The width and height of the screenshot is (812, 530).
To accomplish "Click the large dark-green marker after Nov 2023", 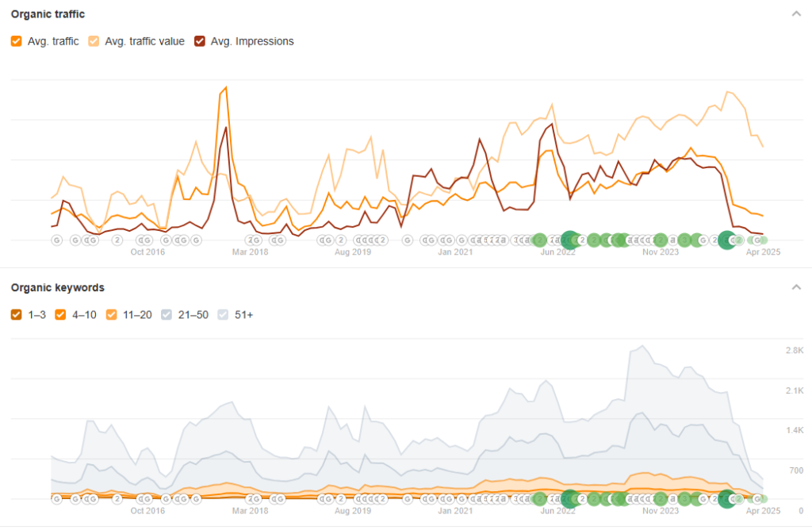I will click(x=729, y=240).
